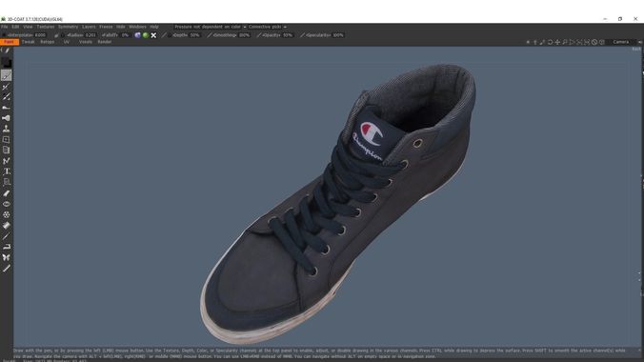This screenshot has height=362, width=644.
Task: Select the pen brush tool highlighted in left toolbar
Action: pyautogui.click(x=6, y=75)
